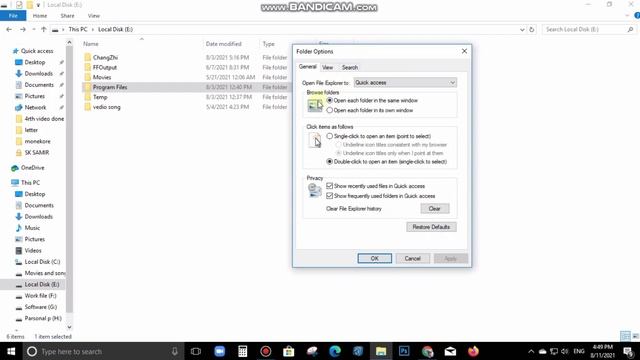Screen dimensions: 640x360
Task: Open the notification center icon
Action: (x=629, y=351)
